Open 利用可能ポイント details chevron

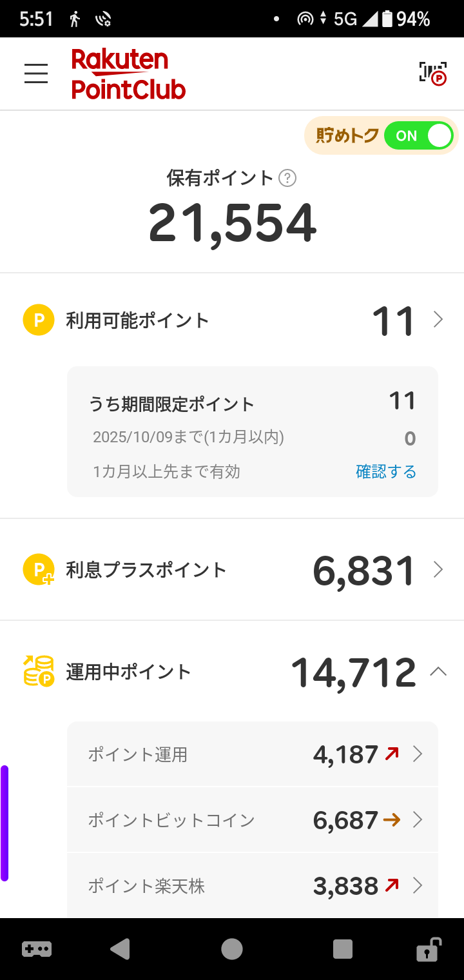438,320
